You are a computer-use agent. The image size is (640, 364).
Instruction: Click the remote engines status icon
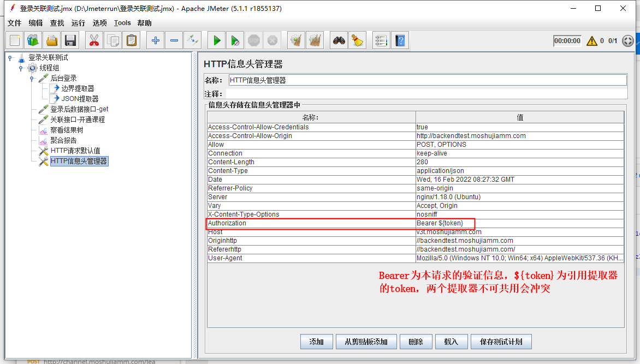click(628, 41)
